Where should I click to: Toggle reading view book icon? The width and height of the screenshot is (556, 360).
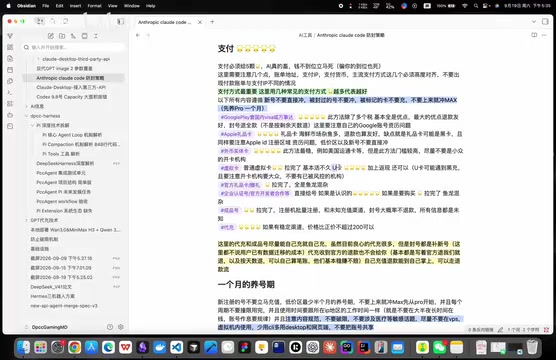click(x=534, y=35)
